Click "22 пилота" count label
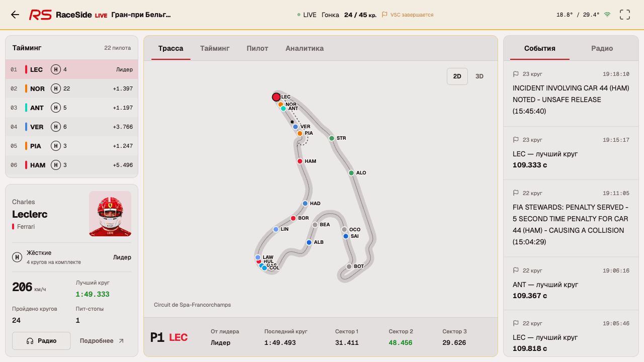The height and width of the screenshot is (362, 644). (118, 48)
